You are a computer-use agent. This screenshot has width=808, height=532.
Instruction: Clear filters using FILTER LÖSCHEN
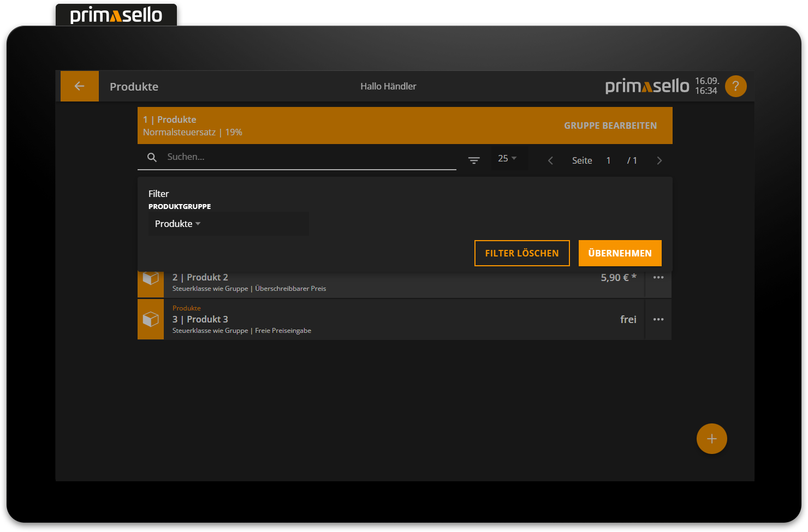pos(521,253)
